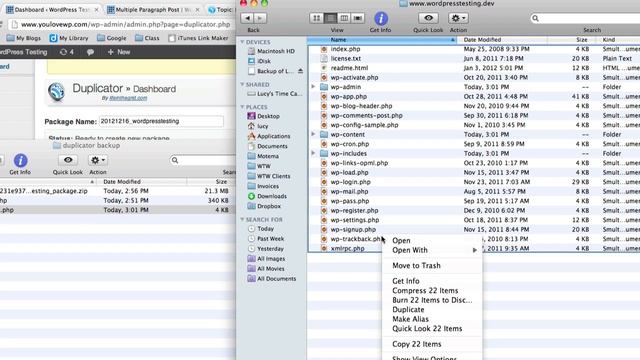Choose Copy 22 Items

pyautogui.click(x=432, y=344)
